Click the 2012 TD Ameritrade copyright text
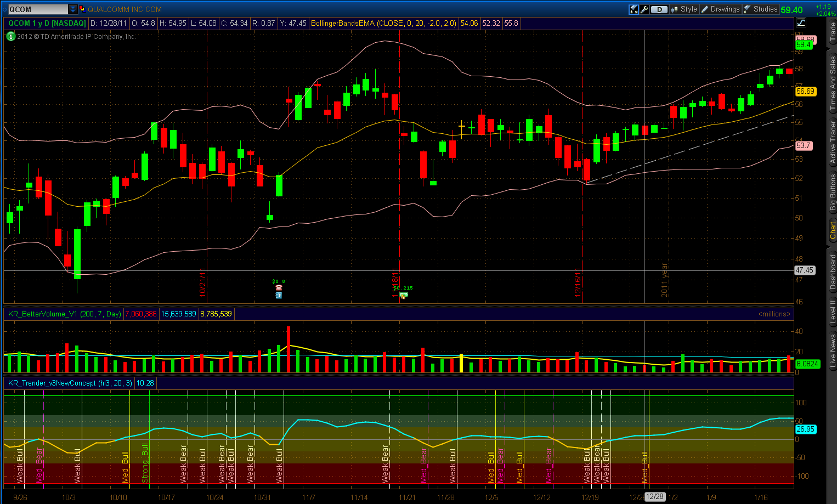This screenshot has width=837, height=504. click(x=76, y=37)
